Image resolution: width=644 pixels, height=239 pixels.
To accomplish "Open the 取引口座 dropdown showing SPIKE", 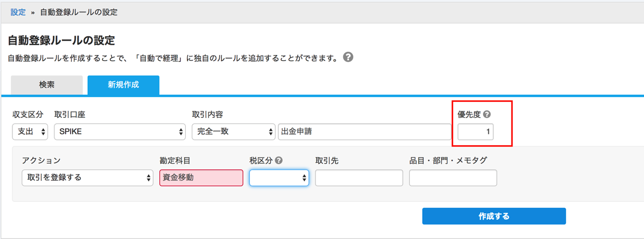I will (120, 132).
